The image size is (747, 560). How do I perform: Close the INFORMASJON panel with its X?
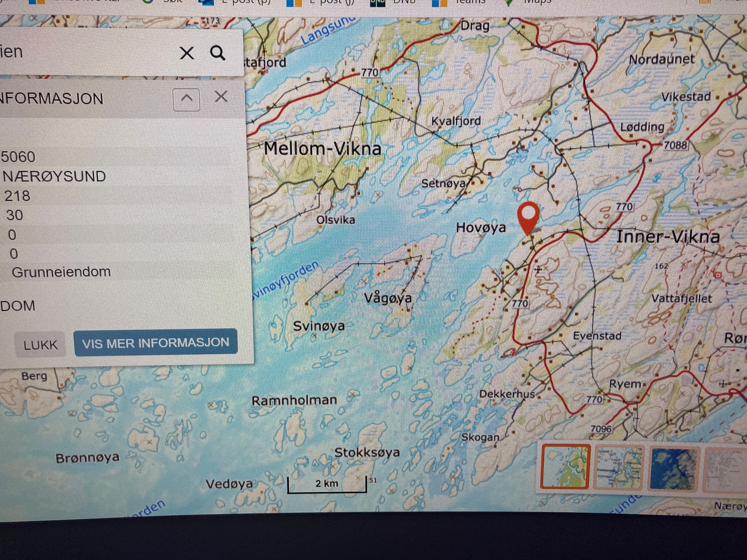click(221, 97)
